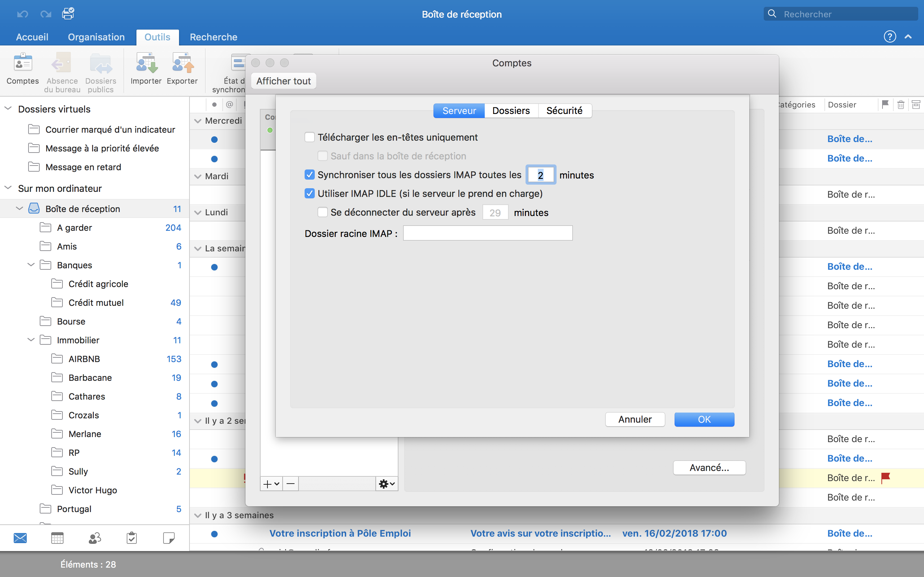Switch to the Sécurité tab

tap(564, 111)
